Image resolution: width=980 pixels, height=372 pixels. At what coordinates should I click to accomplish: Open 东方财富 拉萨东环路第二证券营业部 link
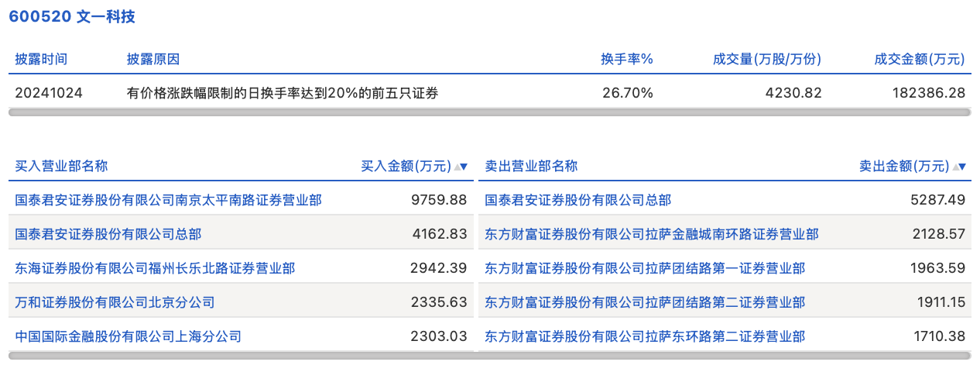(645, 336)
